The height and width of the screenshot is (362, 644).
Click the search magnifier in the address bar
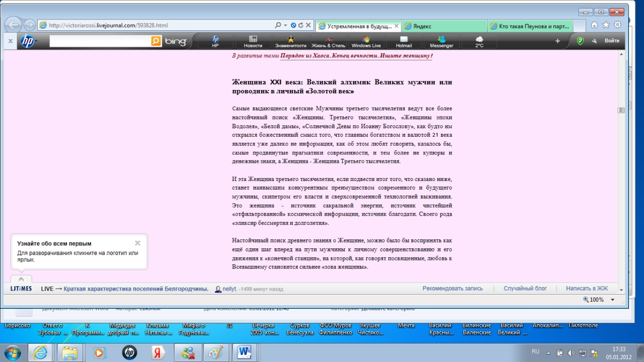point(278,25)
